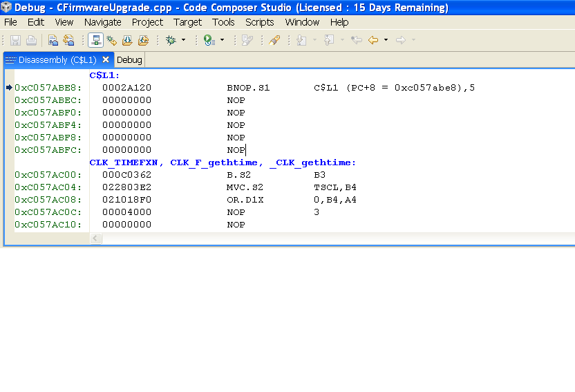The width and height of the screenshot is (575, 392).
Task: Toggle the highlighted target connection toolbar button
Action: point(95,40)
